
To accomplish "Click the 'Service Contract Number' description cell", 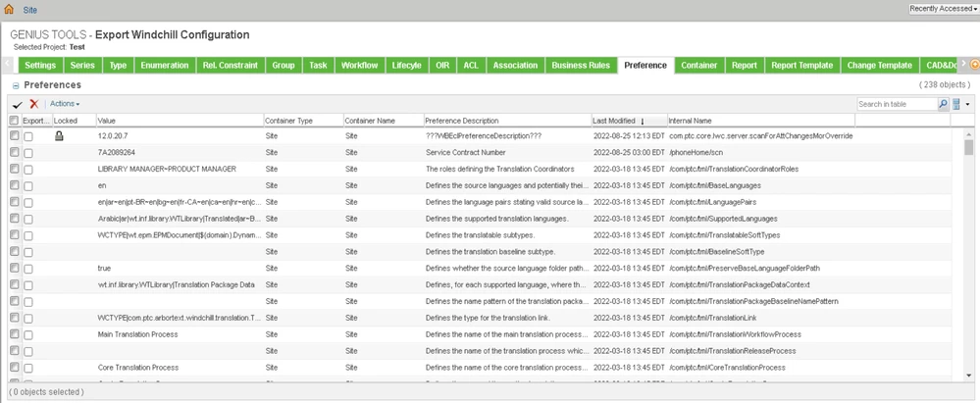I will tap(466, 152).
